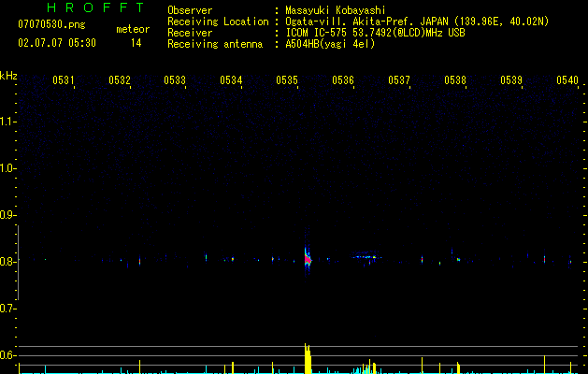The image size is (588, 374).
Task: Click the 0534 time axis marker
Action: [231, 80]
